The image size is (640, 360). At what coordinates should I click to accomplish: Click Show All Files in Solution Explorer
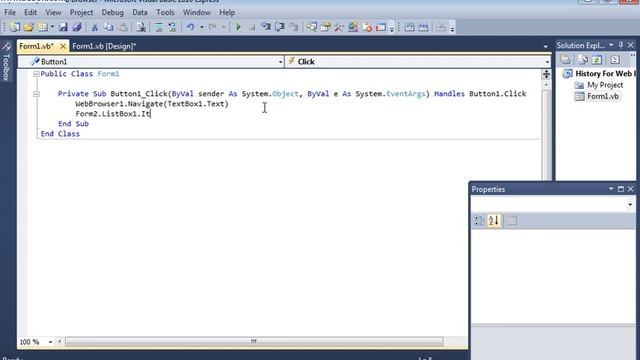click(583, 60)
